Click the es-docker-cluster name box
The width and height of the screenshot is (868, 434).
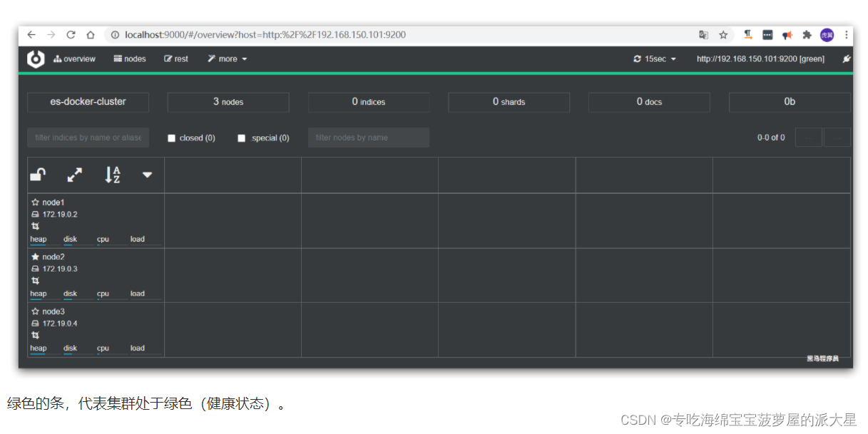tap(88, 102)
